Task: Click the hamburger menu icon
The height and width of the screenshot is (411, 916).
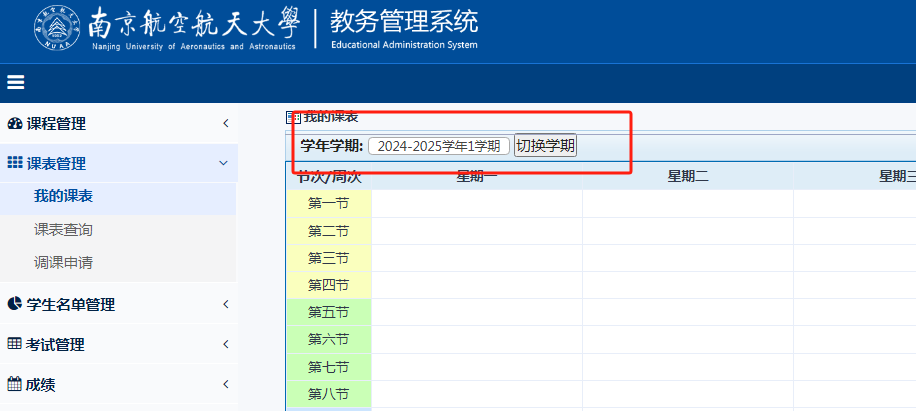Action: click(16, 82)
